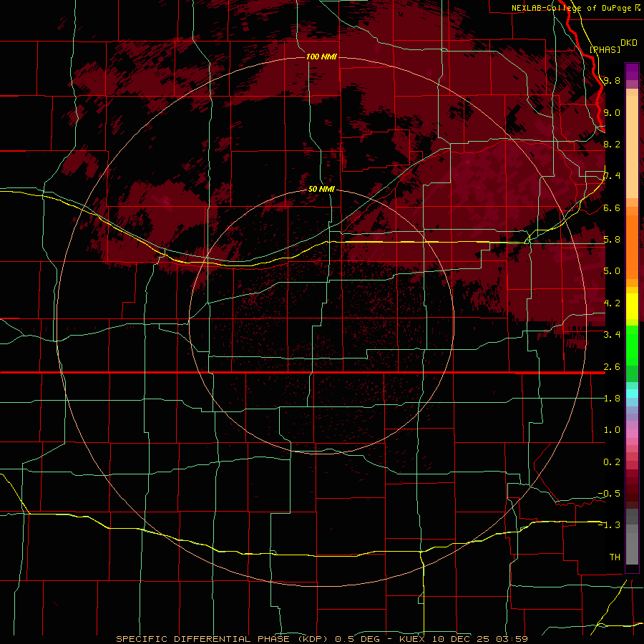
Task: Pick the cyan band above 1.8
Action: 632,393
